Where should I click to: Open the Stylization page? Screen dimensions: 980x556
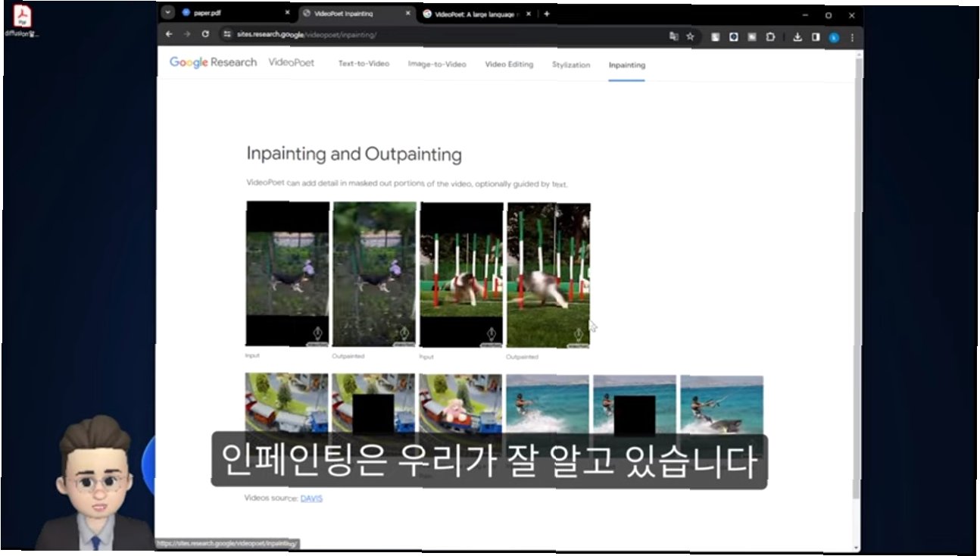[x=571, y=65]
